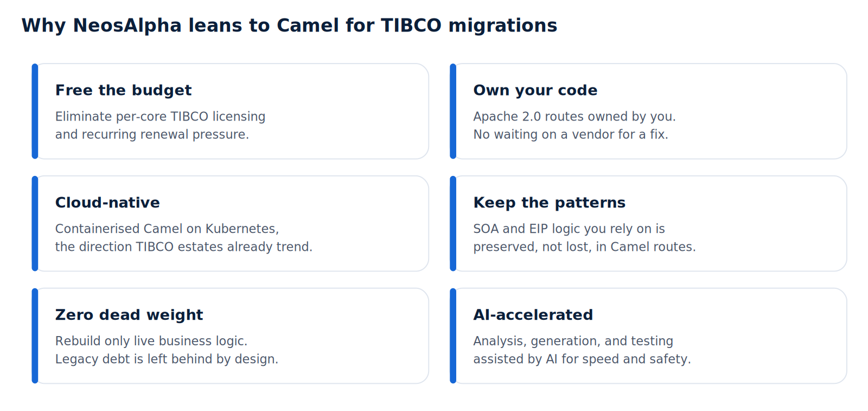Click text 'Containerised Camel on Kubernetes,'
868x411 pixels.
coord(167,229)
